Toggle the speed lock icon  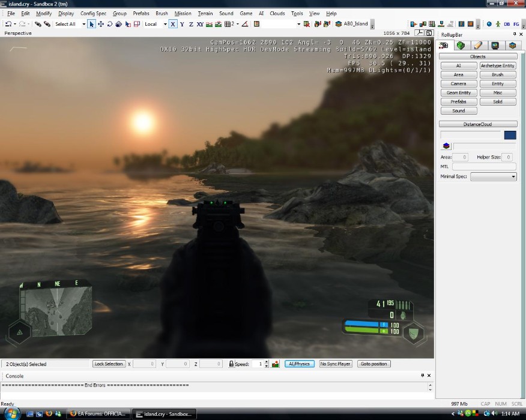[231, 364]
